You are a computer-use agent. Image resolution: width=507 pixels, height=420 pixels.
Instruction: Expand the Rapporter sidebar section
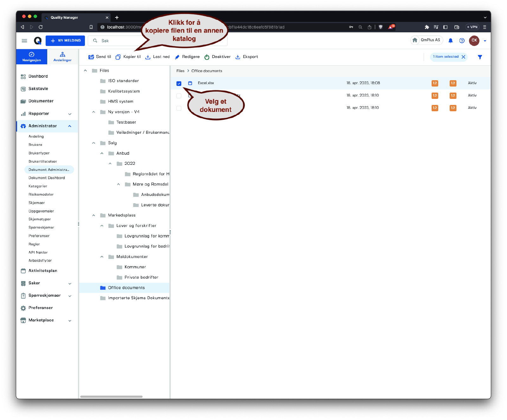pos(70,114)
